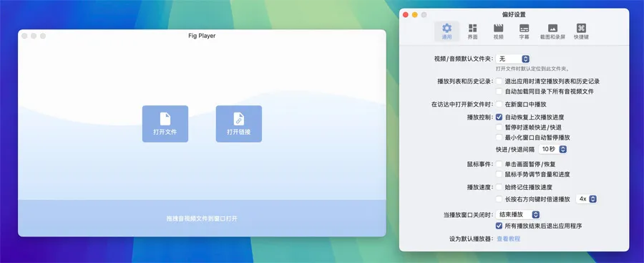The width and height of the screenshot is (644, 263).
Task: Open the 查看教程 tutorial link
Action: [509, 239]
